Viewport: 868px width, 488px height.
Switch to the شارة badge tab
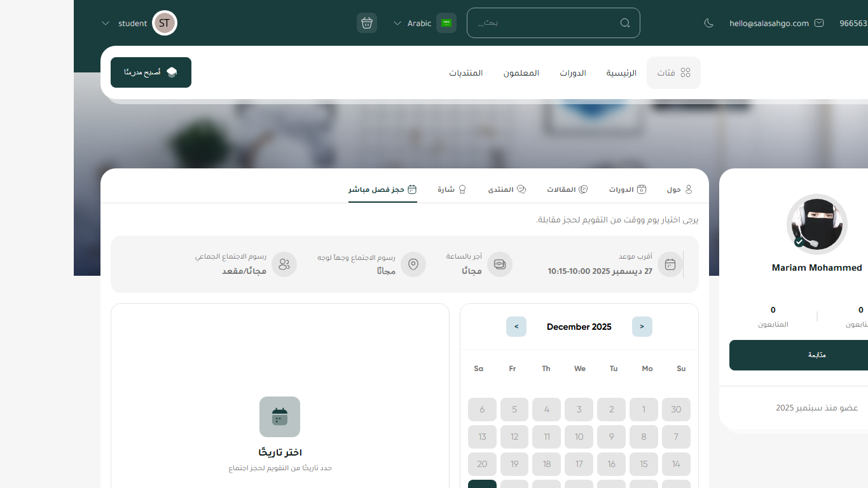click(x=452, y=189)
